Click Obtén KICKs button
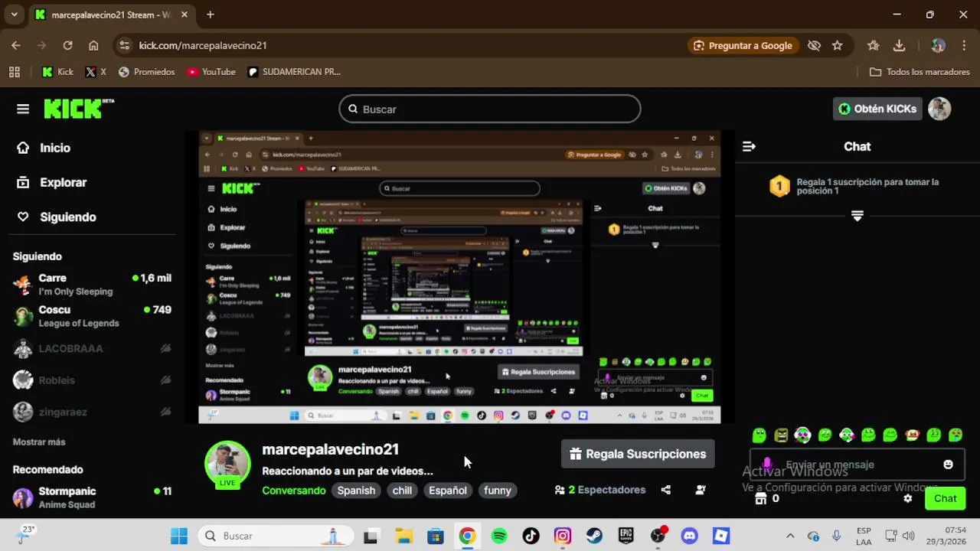 [x=877, y=109]
